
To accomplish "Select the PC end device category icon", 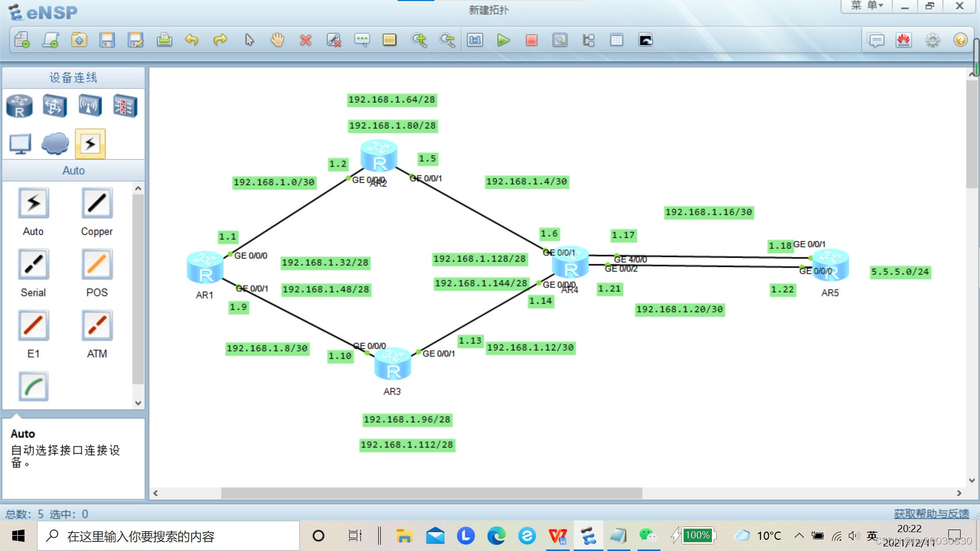I will (20, 144).
